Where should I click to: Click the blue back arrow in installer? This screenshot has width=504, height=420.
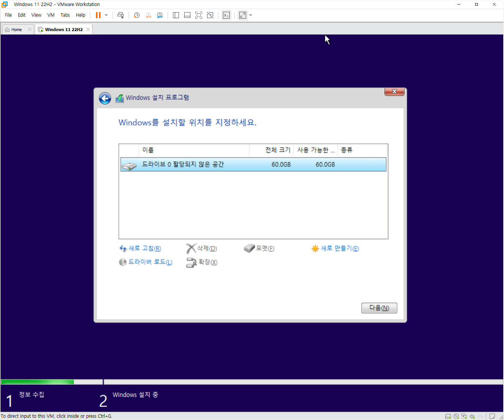(105, 98)
